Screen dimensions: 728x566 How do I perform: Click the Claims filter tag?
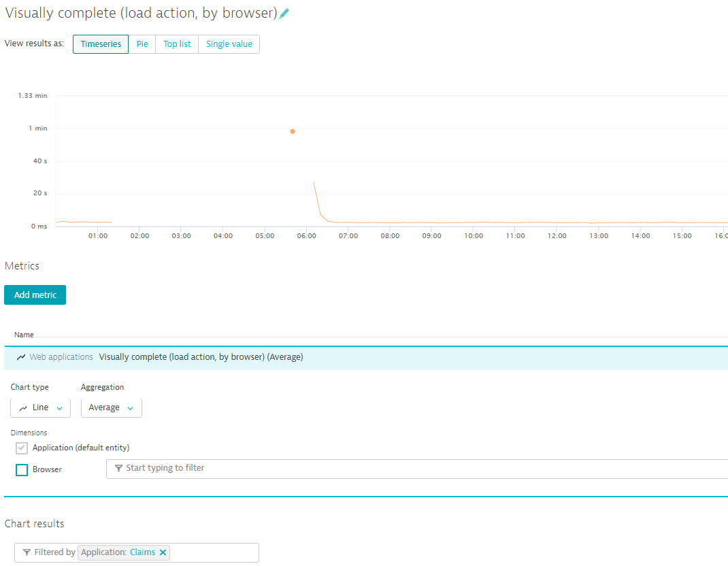pyautogui.click(x=124, y=552)
